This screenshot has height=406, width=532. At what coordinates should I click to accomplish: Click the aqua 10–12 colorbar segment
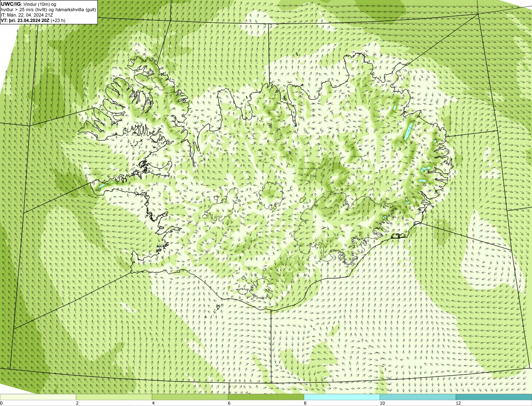[418, 397]
